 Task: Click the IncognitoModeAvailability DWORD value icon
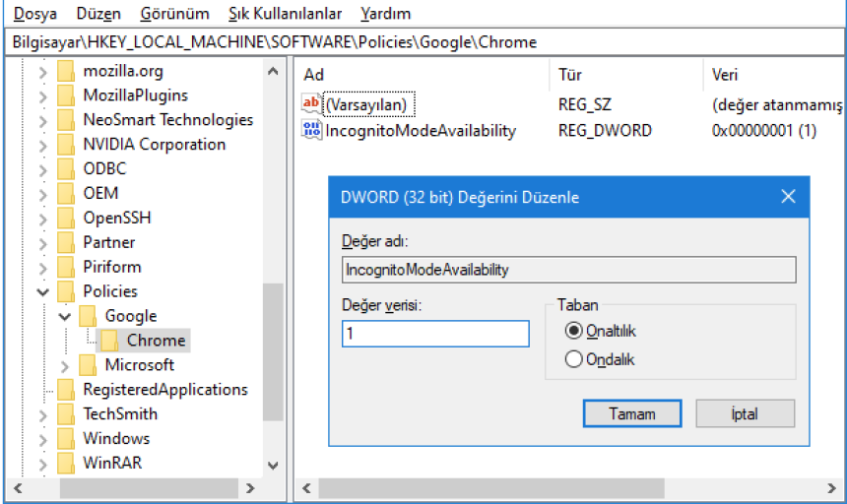(x=311, y=130)
